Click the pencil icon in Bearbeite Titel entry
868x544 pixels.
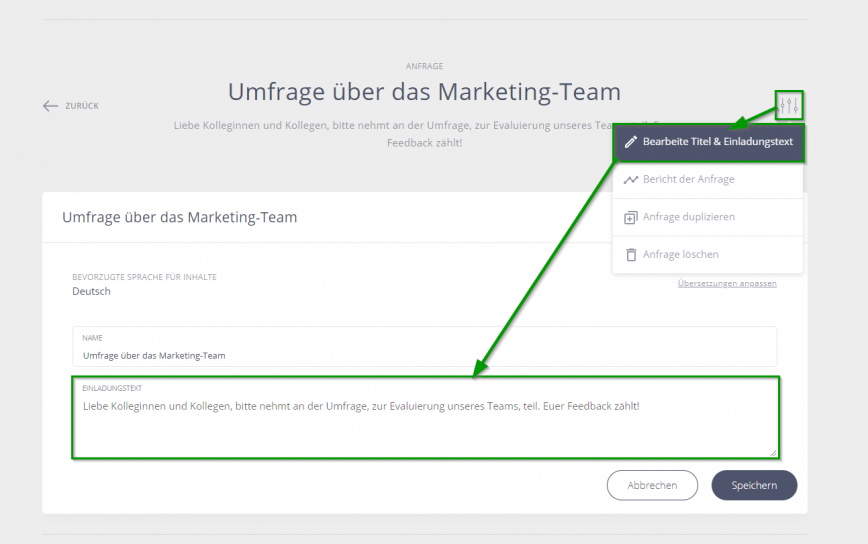(631, 142)
